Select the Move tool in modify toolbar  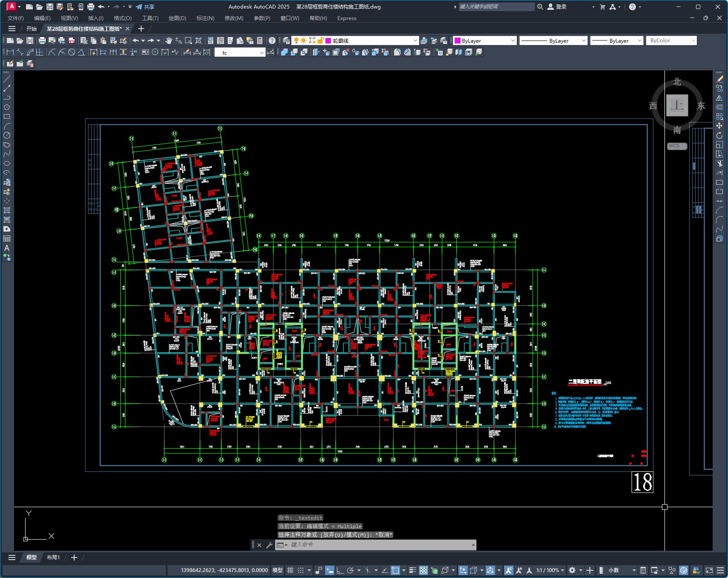(719, 126)
